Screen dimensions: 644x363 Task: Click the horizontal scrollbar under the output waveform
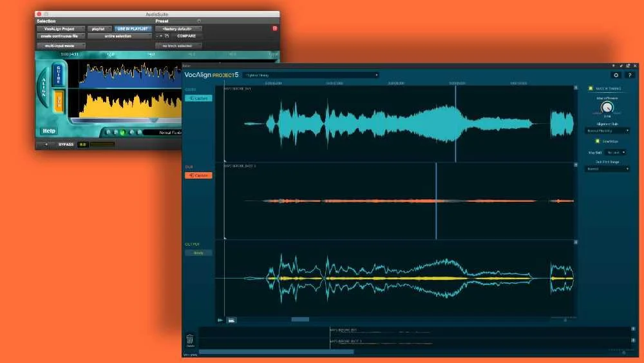pyautogui.click(x=300, y=319)
